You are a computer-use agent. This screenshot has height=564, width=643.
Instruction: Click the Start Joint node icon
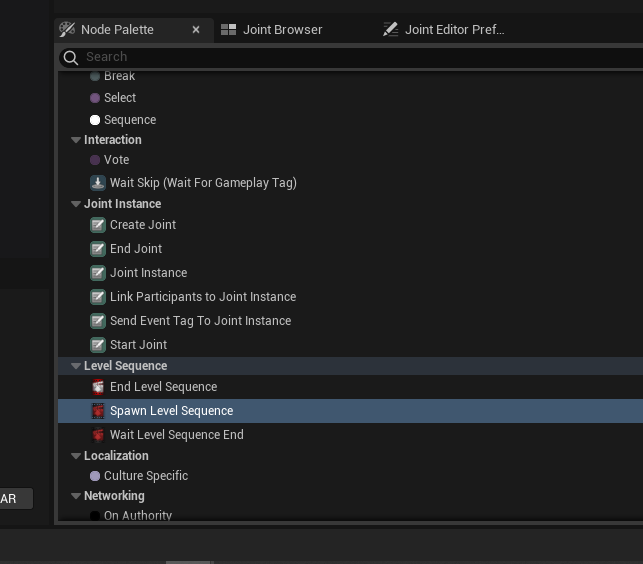(98, 345)
